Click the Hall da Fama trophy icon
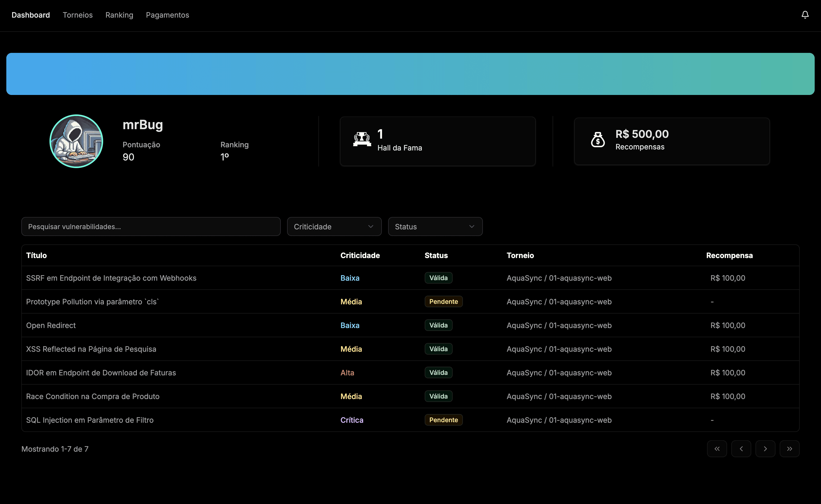The image size is (821, 504). [362, 139]
